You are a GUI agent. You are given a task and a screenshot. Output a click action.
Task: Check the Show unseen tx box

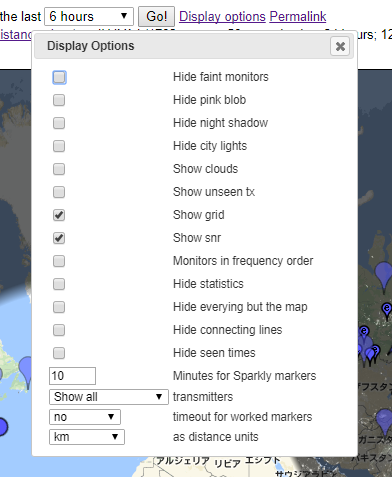click(x=59, y=192)
